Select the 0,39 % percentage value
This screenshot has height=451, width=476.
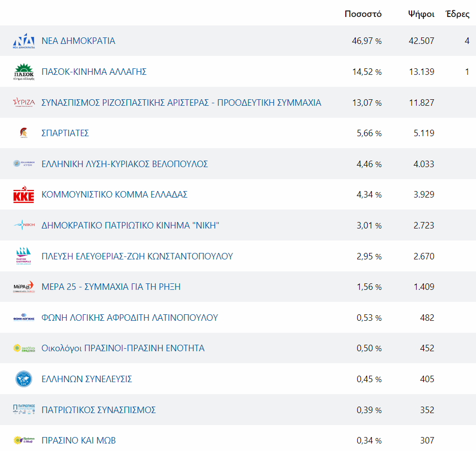(369, 410)
